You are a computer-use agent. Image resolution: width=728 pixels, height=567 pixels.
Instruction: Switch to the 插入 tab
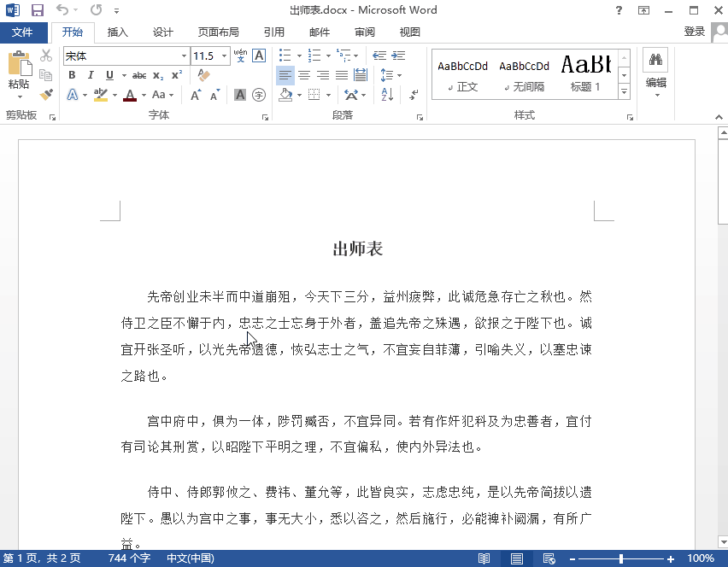coord(117,32)
